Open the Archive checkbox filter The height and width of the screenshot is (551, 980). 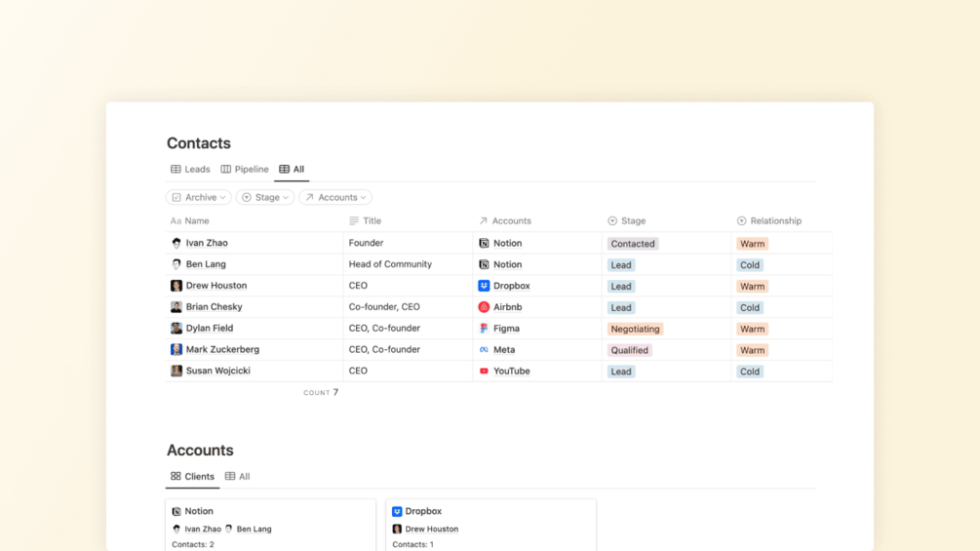pyautogui.click(x=198, y=197)
